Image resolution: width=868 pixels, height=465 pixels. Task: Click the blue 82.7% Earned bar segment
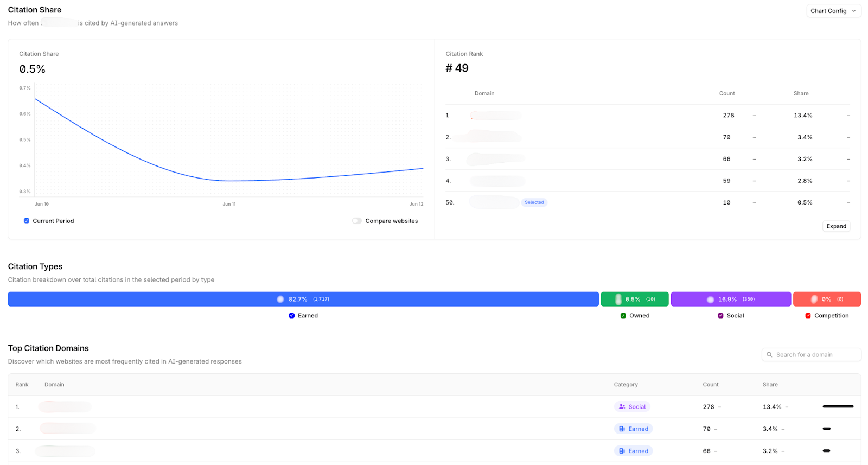pyautogui.click(x=303, y=299)
